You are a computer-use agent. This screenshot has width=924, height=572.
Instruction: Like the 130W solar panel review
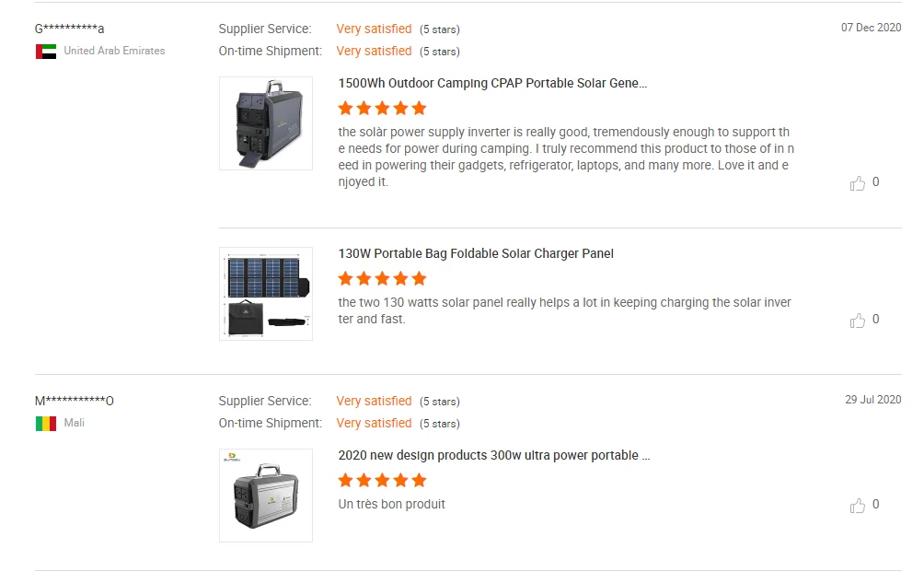[x=858, y=321]
